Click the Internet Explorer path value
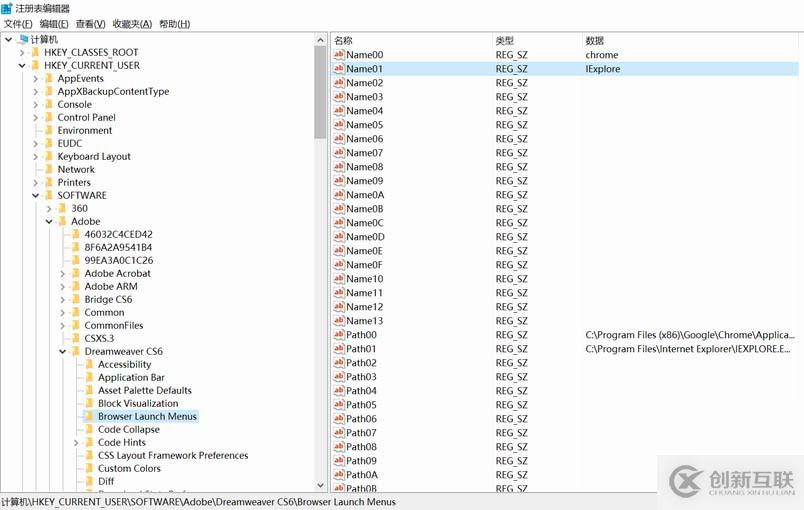The image size is (804, 510). (688, 349)
